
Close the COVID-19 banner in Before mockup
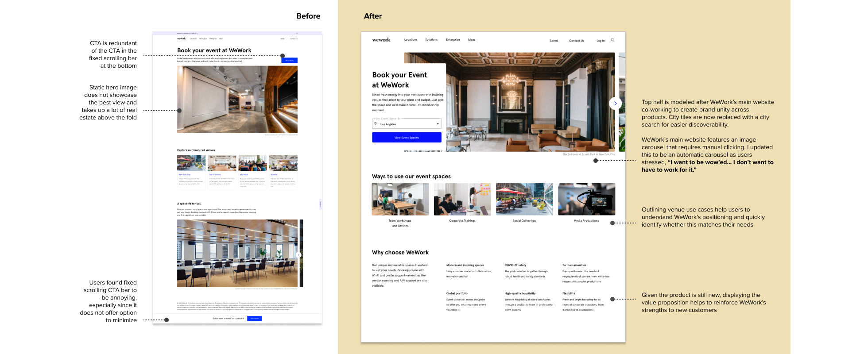coord(297,33)
